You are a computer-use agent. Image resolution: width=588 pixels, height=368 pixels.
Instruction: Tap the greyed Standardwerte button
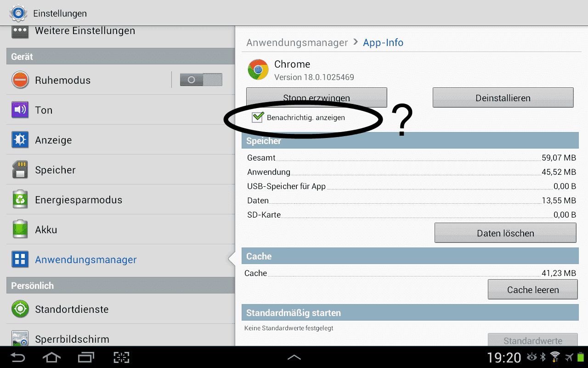[533, 340]
